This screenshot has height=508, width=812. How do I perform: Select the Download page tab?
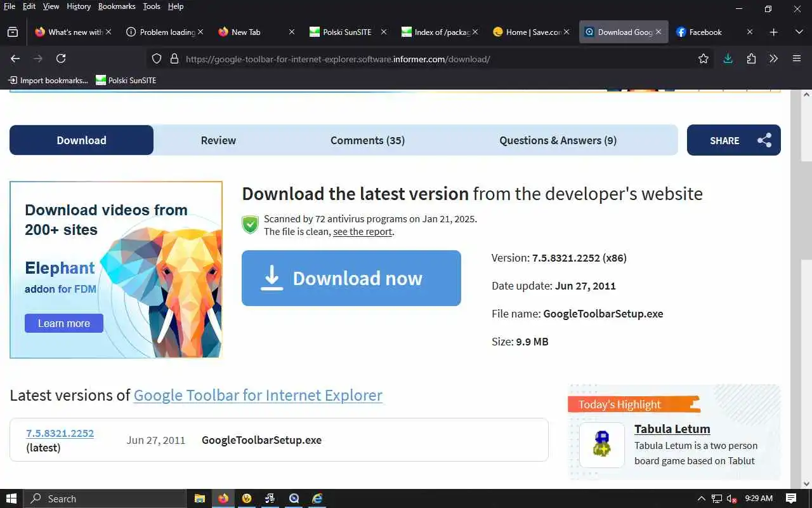click(81, 140)
